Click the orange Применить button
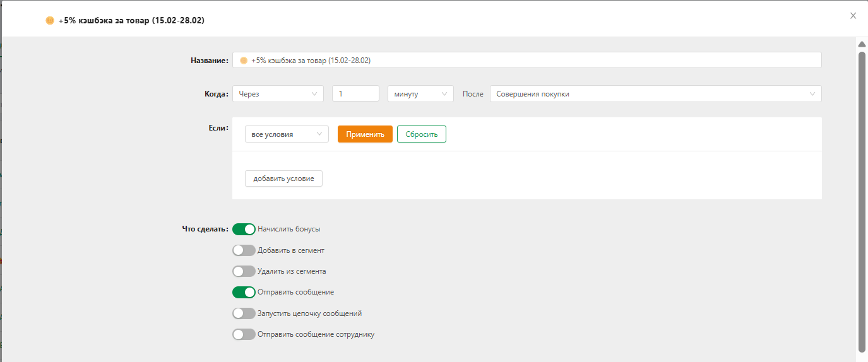 click(365, 134)
